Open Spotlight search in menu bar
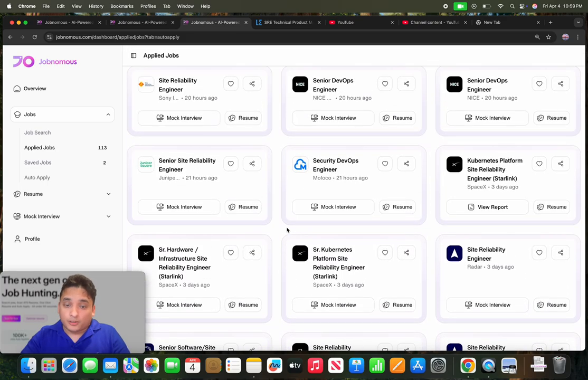Viewport: 588px width, 380px height. click(x=512, y=6)
